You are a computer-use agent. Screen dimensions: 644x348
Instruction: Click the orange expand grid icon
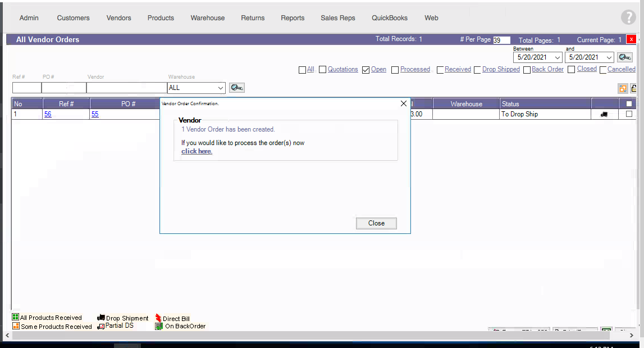click(623, 88)
